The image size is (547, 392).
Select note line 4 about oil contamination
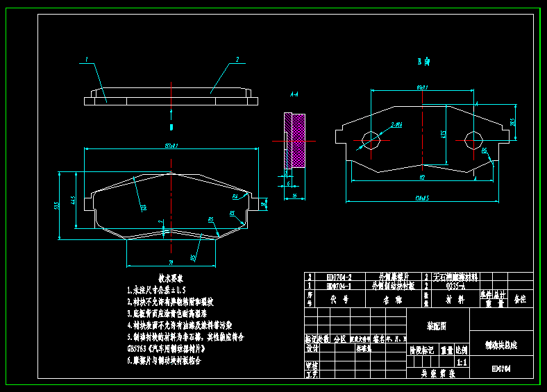[x=180, y=325]
